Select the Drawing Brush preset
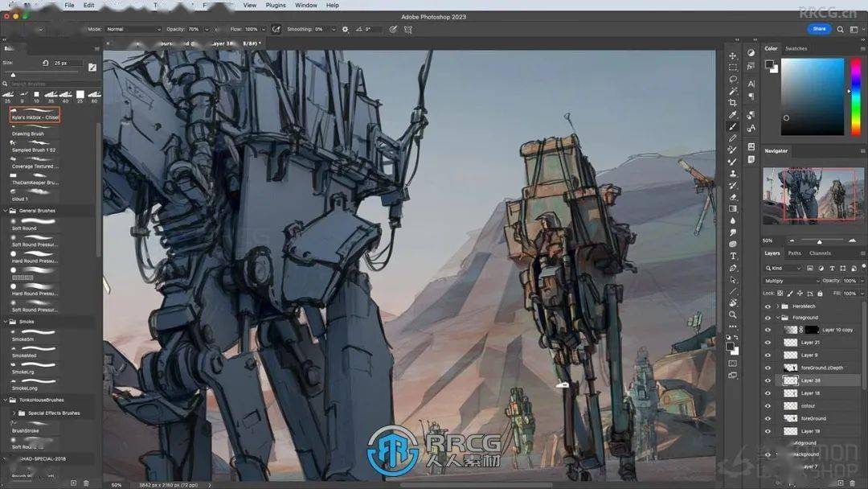This screenshot has width=868, height=489. [x=28, y=134]
